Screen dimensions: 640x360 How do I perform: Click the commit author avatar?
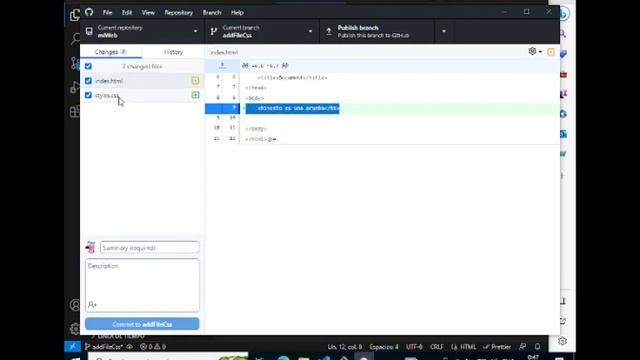(90, 247)
